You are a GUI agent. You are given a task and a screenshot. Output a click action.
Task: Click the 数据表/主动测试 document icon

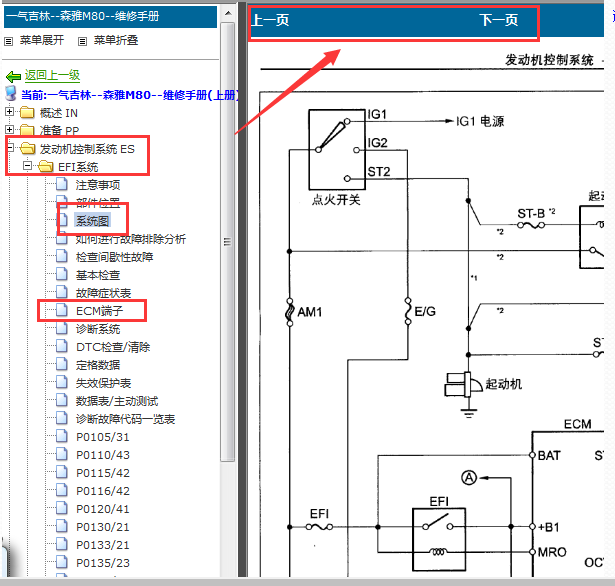[x=62, y=400]
